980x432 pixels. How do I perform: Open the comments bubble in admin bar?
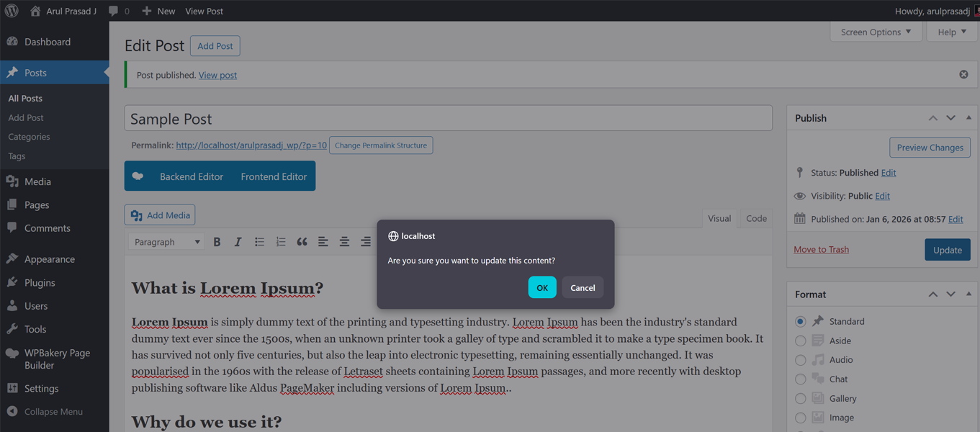coord(119,11)
